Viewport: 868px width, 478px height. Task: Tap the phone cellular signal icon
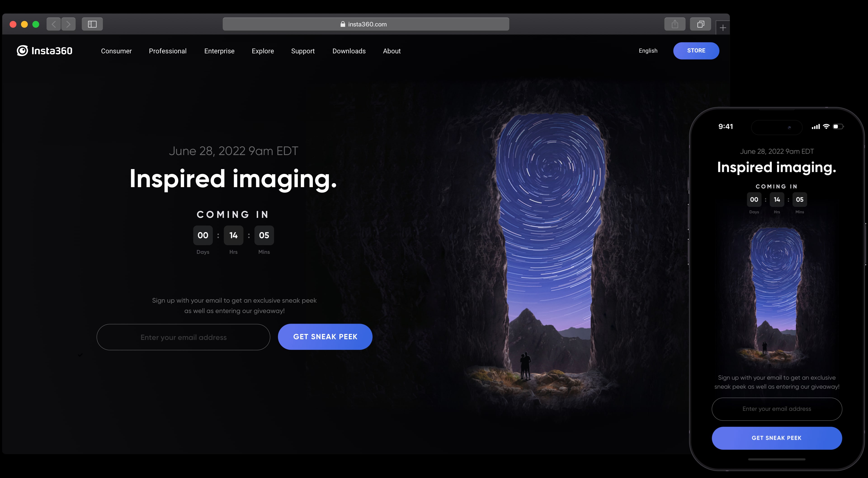[x=815, y=127]
